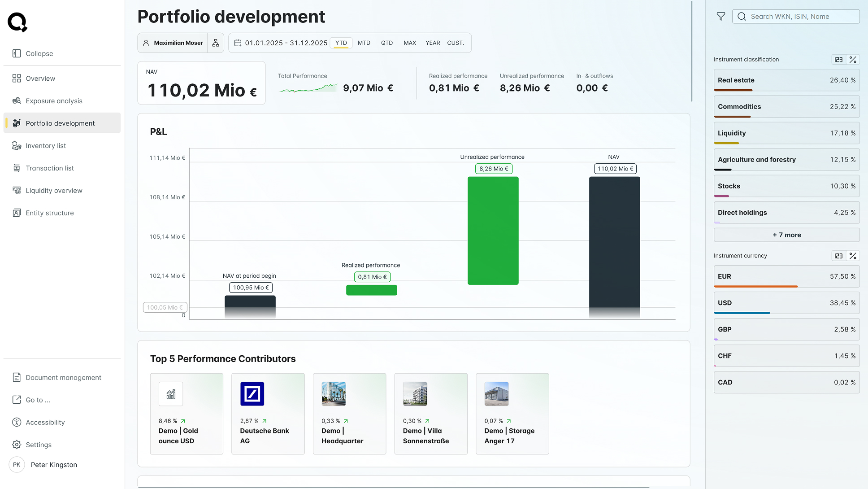Screen dimensions: 868x489
Task: Click the filter funnel icon
Action: pyautogui.click(x=720, y=17)
